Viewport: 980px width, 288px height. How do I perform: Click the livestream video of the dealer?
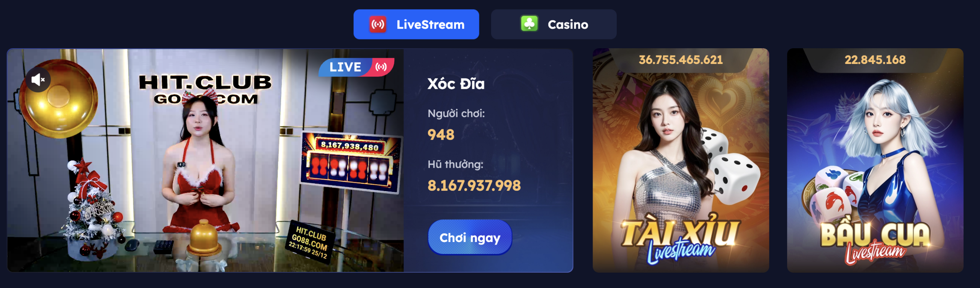point(206,160)
